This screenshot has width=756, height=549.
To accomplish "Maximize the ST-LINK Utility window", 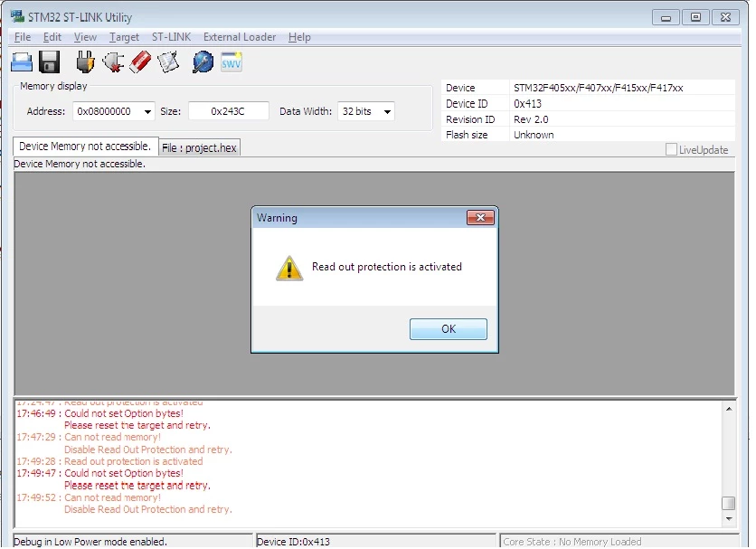I will point(695,17).
